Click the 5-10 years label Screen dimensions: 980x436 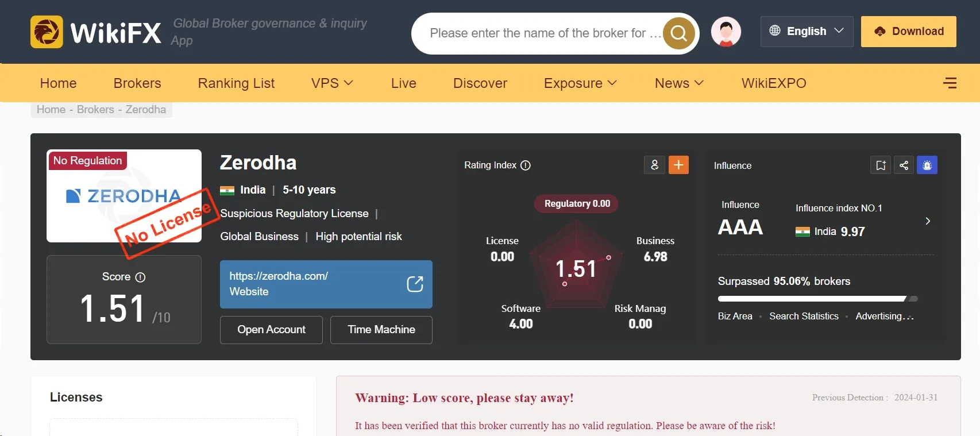coord(309,190)
